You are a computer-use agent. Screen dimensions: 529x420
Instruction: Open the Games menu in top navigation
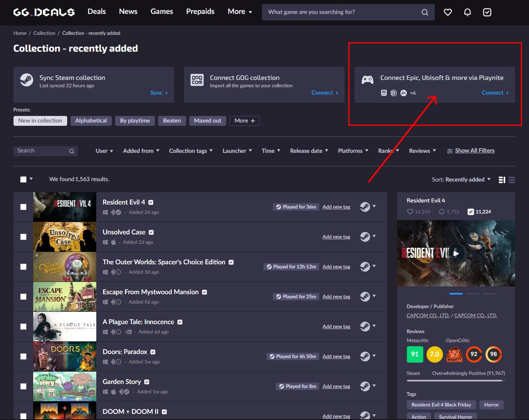[162, 11]
